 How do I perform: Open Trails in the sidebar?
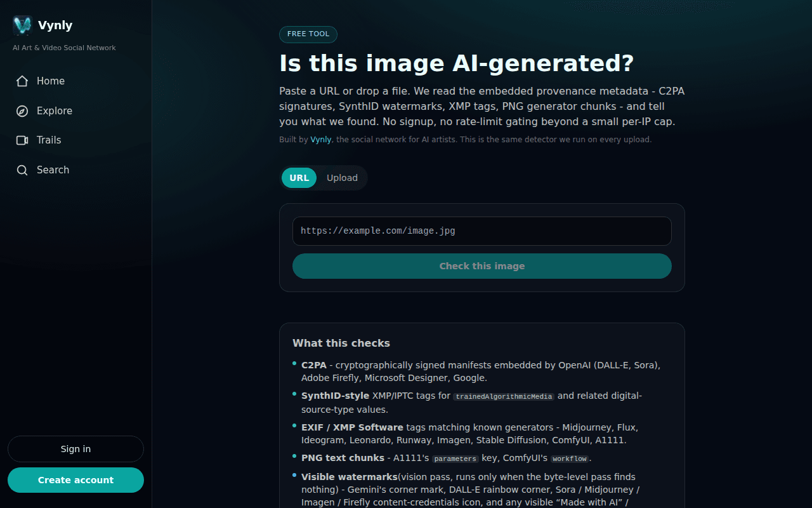pyautogui.click(x=75, y=140)
